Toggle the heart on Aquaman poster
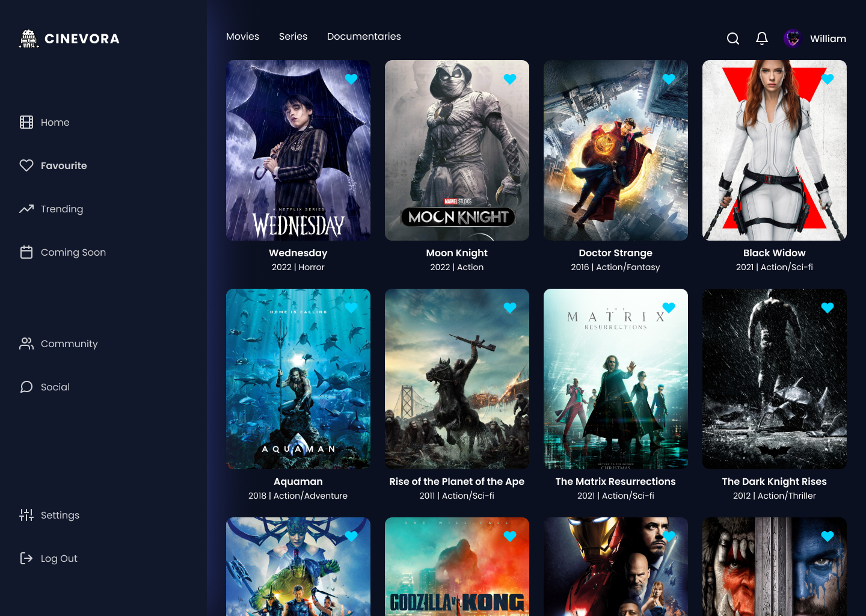 pos(351,307)
